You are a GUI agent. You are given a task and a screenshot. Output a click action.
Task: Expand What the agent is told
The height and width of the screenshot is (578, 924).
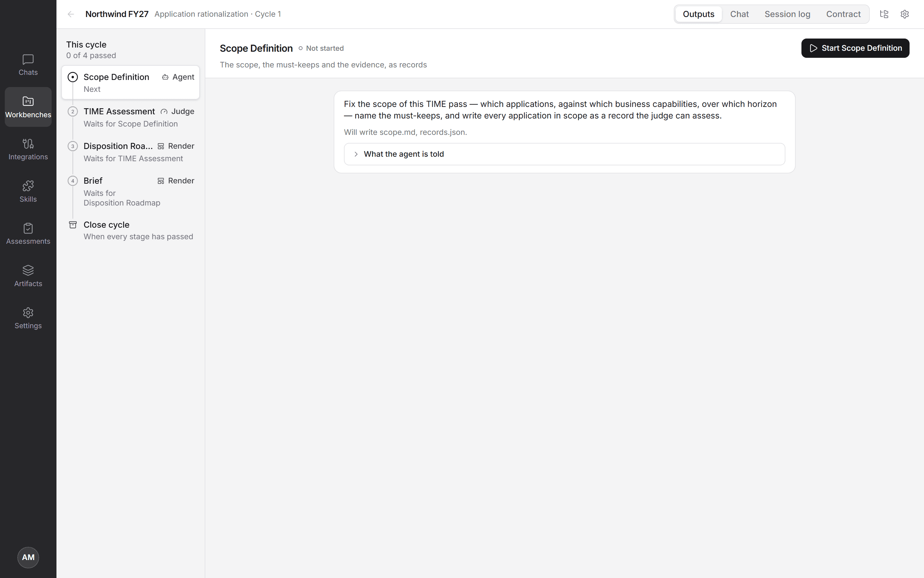click(564, 154)
